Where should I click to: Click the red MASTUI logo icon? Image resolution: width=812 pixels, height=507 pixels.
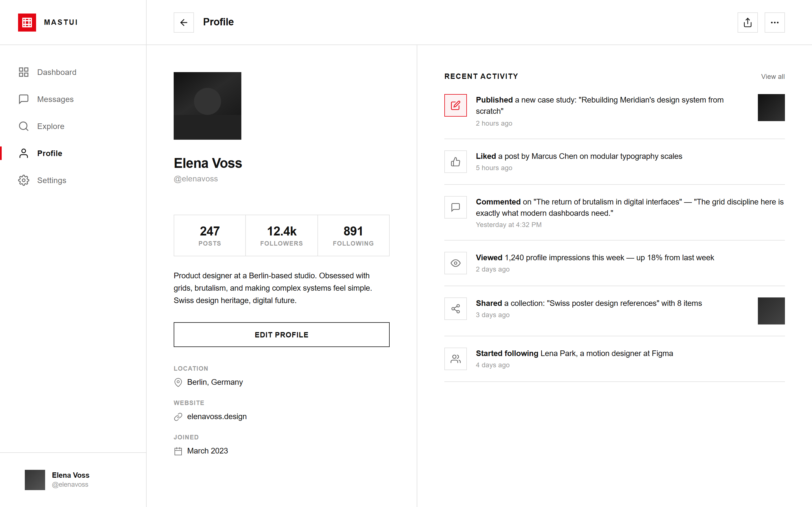pos(27,23)
